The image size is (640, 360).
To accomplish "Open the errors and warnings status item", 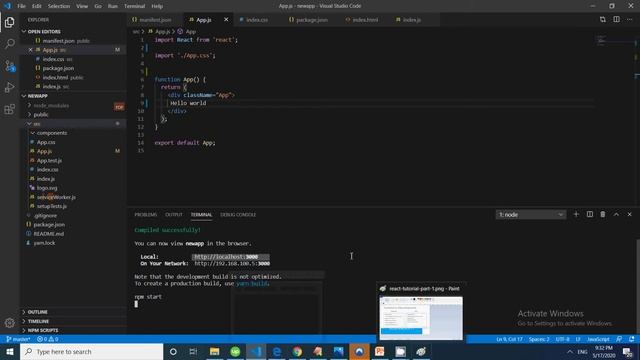I will point(47,339).
